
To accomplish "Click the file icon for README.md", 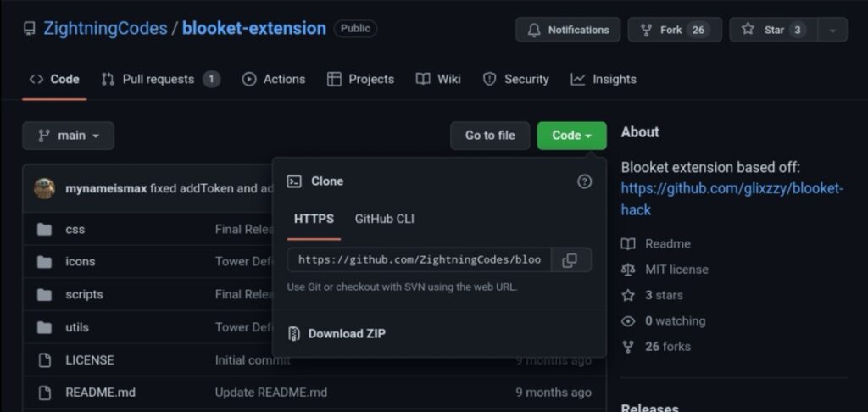I will tap(44, 393).
